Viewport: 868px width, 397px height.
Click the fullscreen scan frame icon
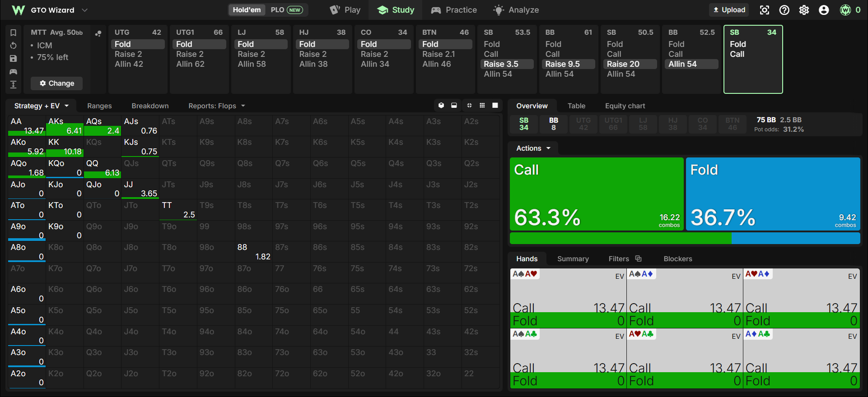[765, 10]
